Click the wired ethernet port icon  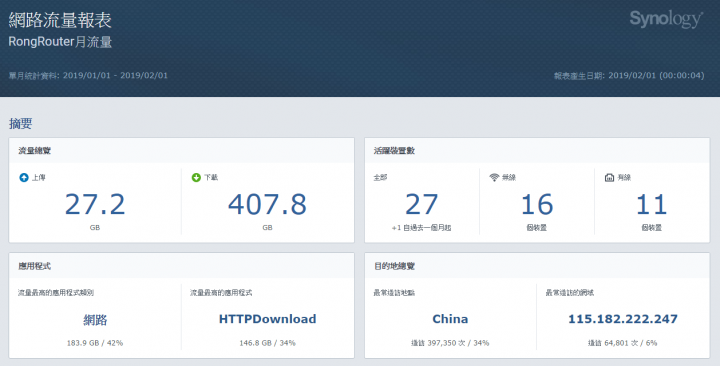[609, 177]
